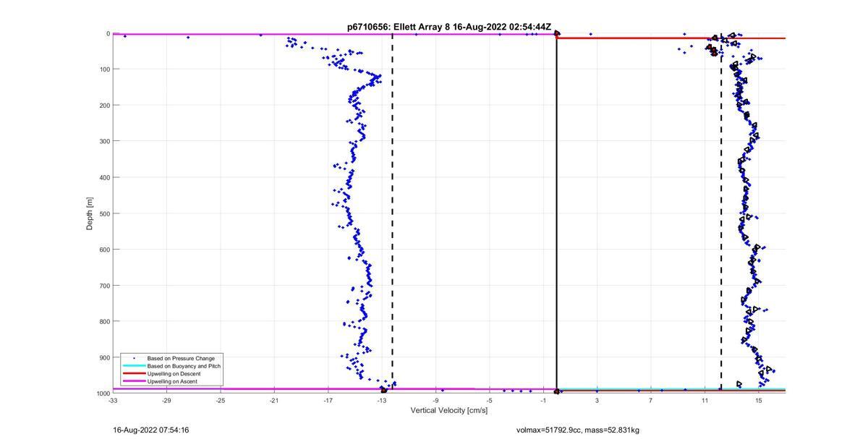The width and height of the screenshot is (868, 442).
Task: Select the 'Vertical Velocity [cm/s]' x-axis label
Action: [449, 410]
